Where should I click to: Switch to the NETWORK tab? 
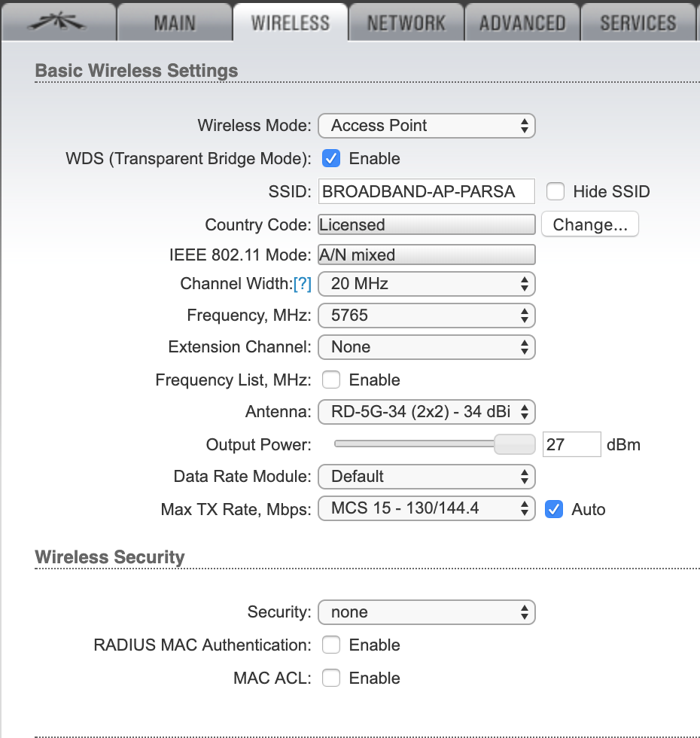405,23
